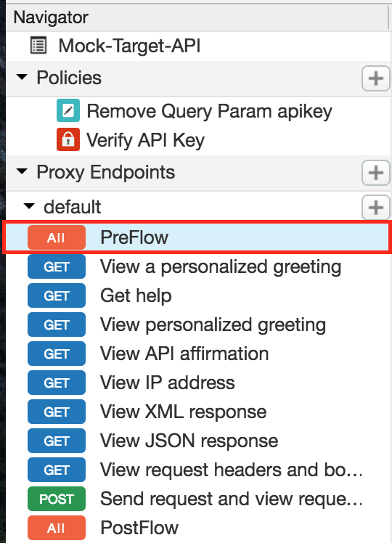This screenshot has height=543, width=392.
Task: Add a new proxy endpoint with plus
Action: click(376, 173)
